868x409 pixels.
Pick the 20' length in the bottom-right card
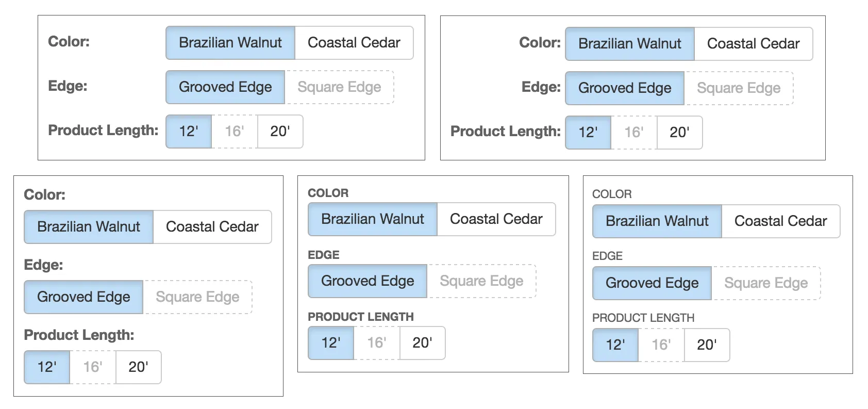(706, 345)
